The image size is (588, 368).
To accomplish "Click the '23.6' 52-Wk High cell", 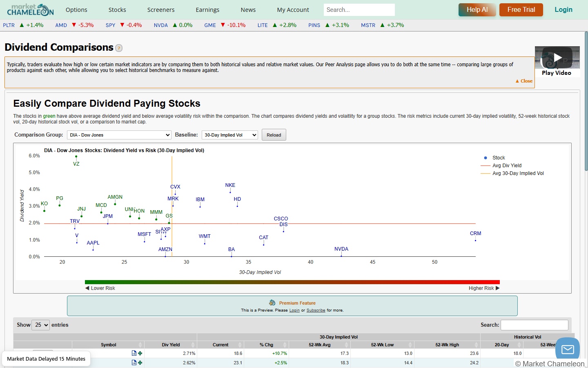I will (447, 353).
